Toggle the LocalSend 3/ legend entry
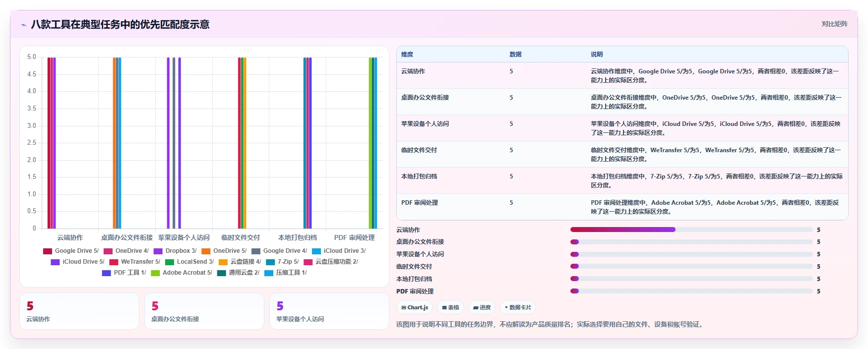The height and width of the screenshot is (349, 868). [x=189, y=262]
